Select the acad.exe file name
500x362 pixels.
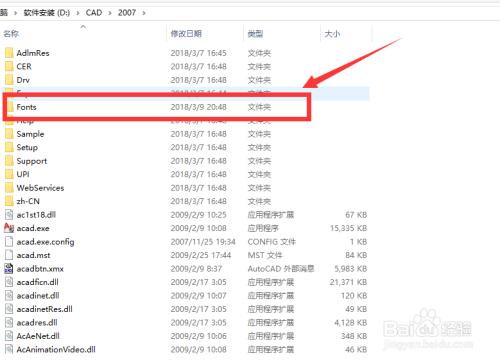(33, 228)
